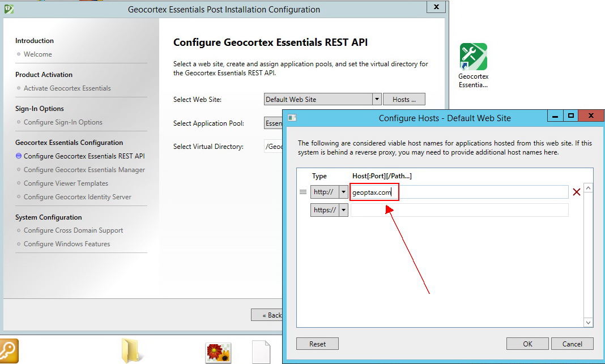
Task: Click the Select Web Site label
Action: [x=197, y=100]
